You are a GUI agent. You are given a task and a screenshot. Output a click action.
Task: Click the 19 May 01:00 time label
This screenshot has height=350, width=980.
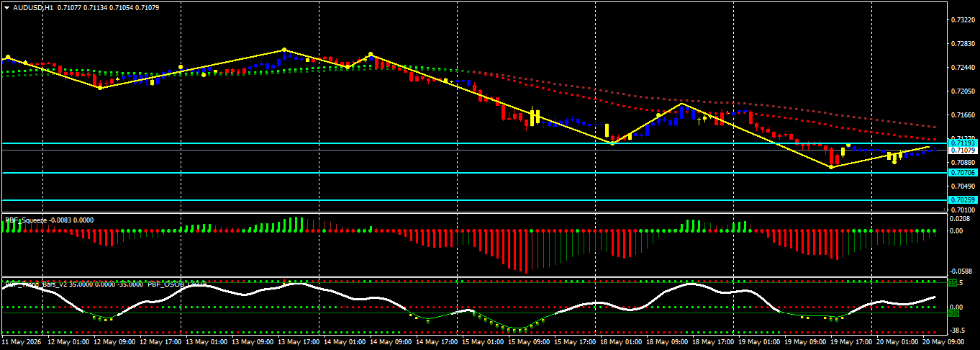pos(760,341)
